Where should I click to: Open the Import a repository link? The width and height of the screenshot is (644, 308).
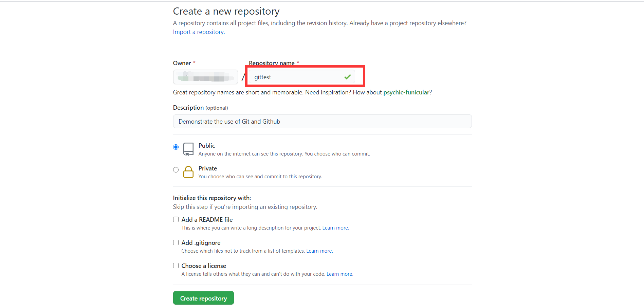(x=199, y=32)
